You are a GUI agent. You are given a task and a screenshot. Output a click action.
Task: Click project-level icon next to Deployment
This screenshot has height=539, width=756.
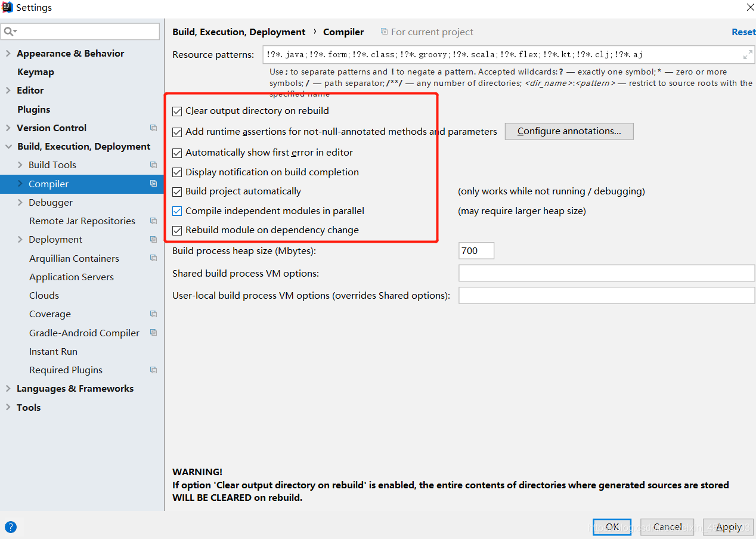(153, 239)
